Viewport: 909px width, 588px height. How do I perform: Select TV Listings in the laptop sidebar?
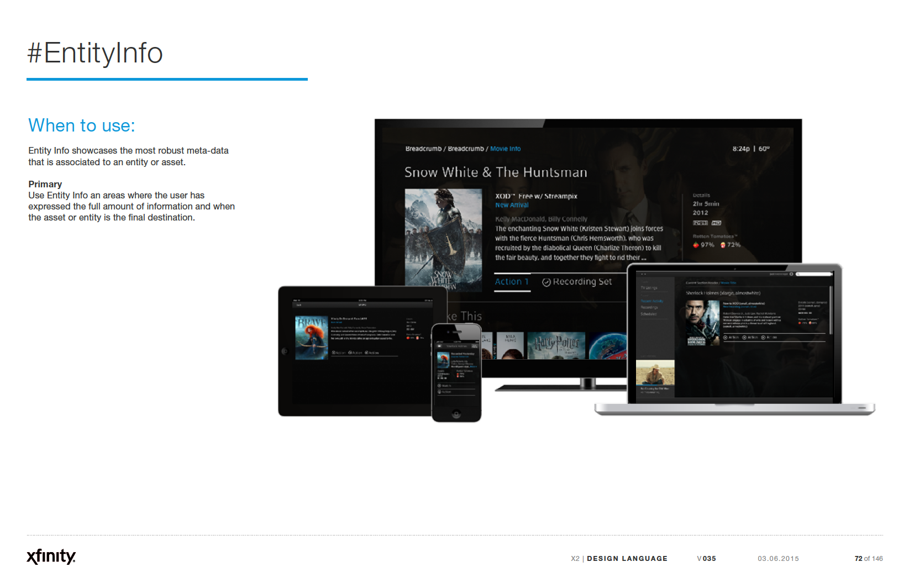[649, 288]
